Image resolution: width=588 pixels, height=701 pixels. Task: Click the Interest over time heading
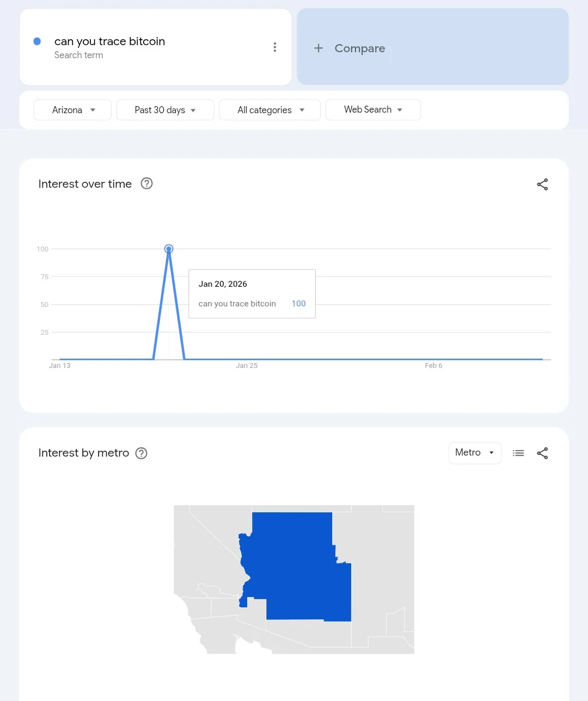tap(85, 184)
